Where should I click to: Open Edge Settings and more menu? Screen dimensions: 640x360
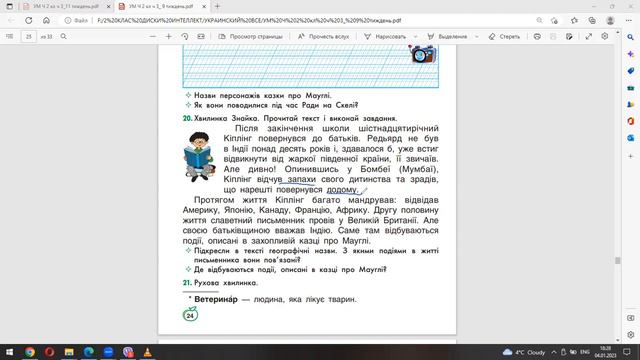coord(629,20)
